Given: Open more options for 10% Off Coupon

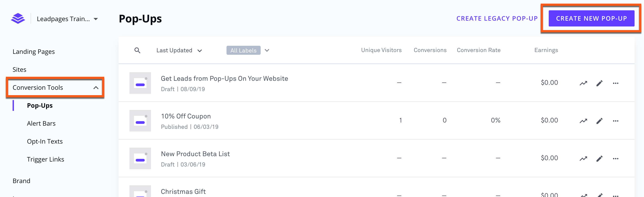Looking at the screenshot, I should [616, 120].
